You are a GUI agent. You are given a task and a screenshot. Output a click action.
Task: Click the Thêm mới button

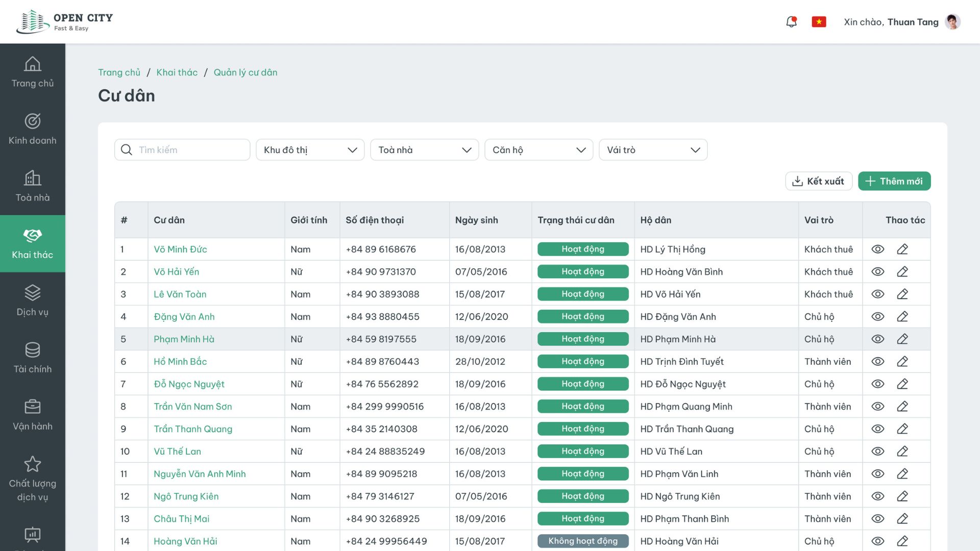point(894,180)
